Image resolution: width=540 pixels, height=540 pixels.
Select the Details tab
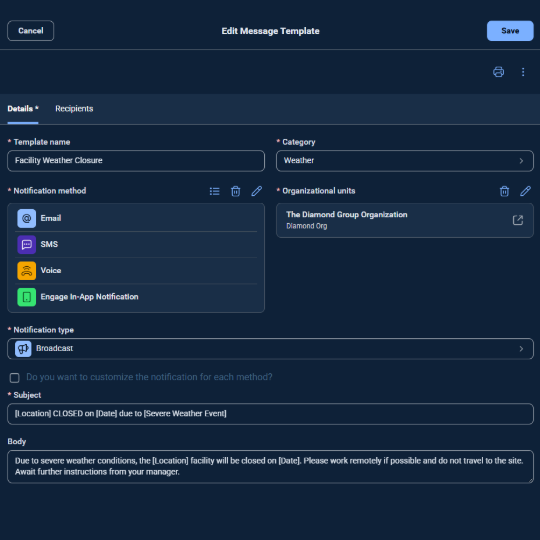click(x=23, y=109)
